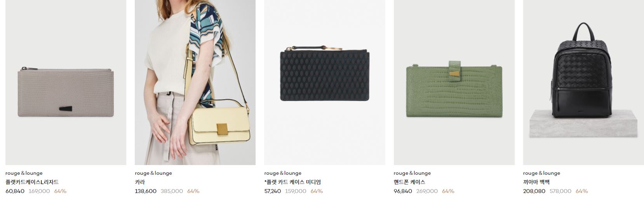The width and height of the screenshot is (644, 200).
Task: Select the green croc phone case image
Action: tap(454, 82)
